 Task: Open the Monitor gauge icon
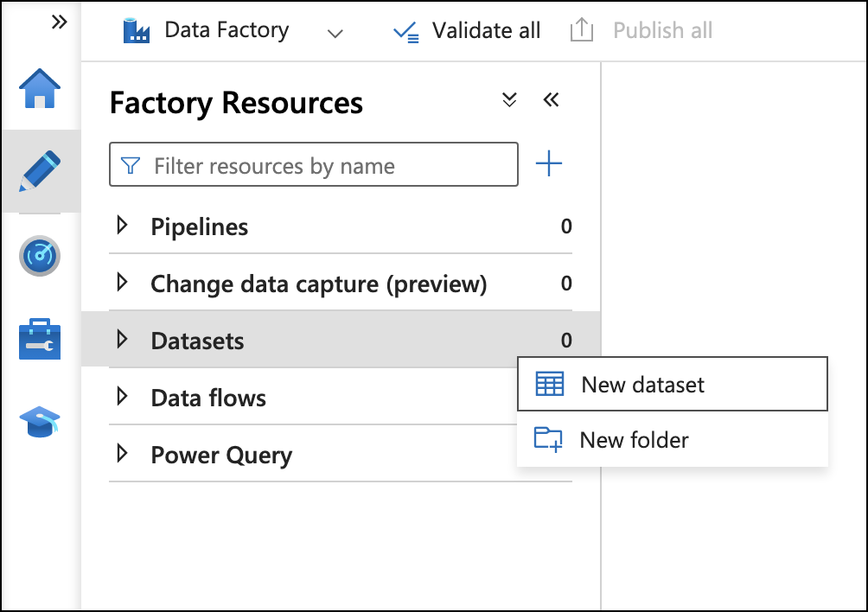[40, 256]
